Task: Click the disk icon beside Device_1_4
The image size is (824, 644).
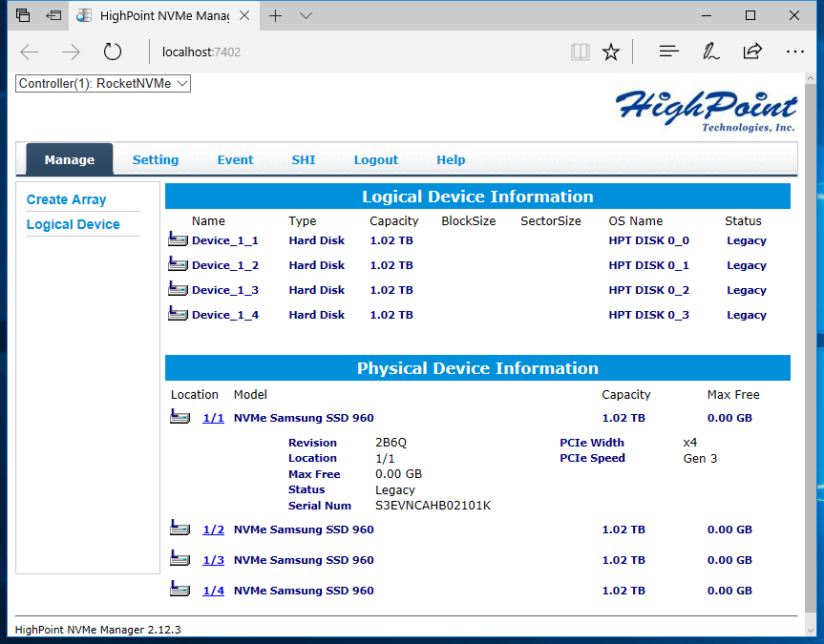Action: coord(178,314)
